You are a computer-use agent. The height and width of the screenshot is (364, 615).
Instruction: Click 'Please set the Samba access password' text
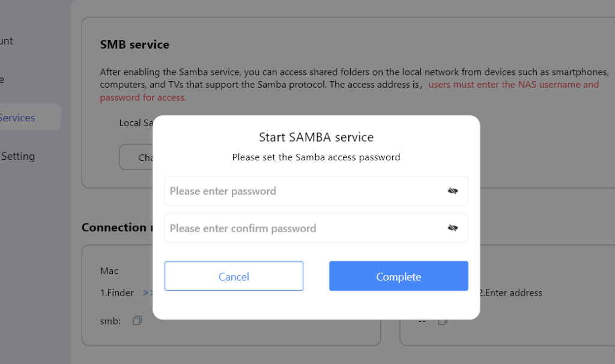tap(316, 157)
